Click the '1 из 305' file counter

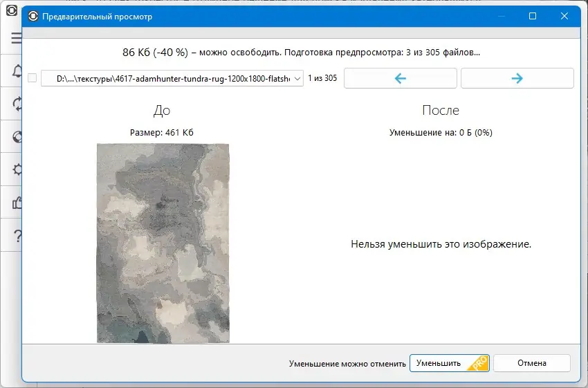point(322,78)
